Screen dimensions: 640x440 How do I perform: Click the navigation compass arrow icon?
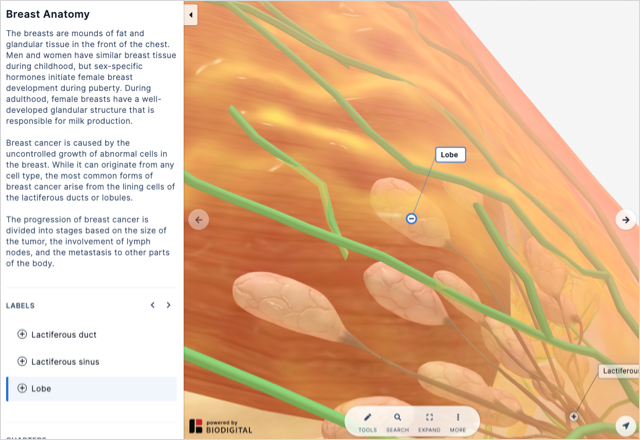[626, 425]
